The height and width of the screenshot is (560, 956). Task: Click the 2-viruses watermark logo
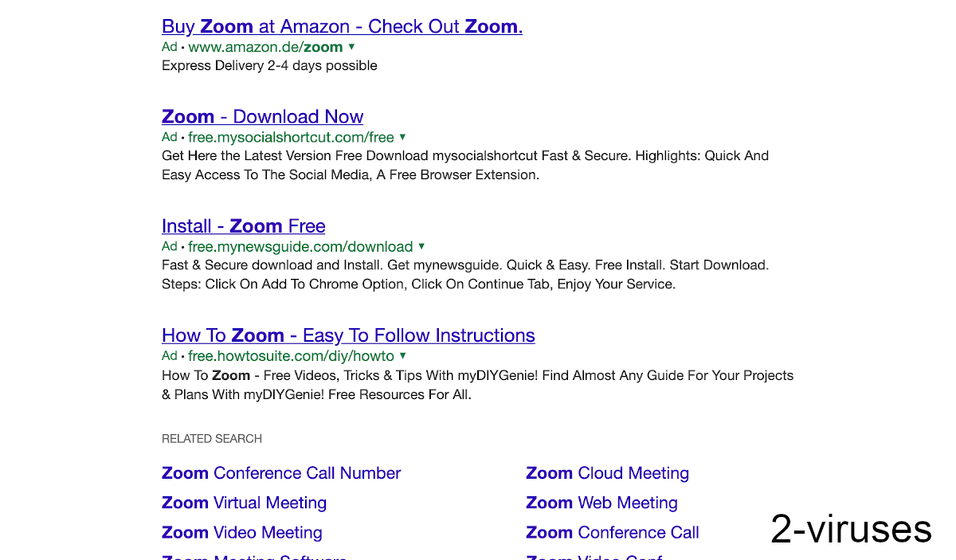(x=850, y=529)
